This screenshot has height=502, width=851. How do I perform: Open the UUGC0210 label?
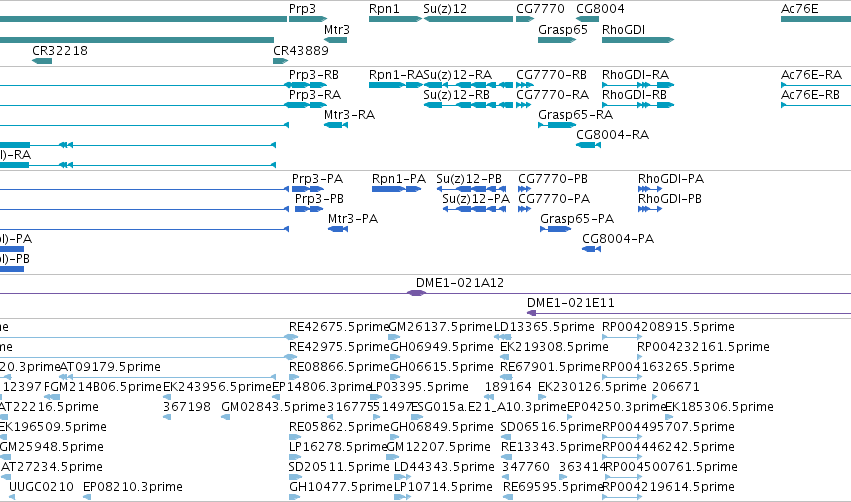[41, 487]
